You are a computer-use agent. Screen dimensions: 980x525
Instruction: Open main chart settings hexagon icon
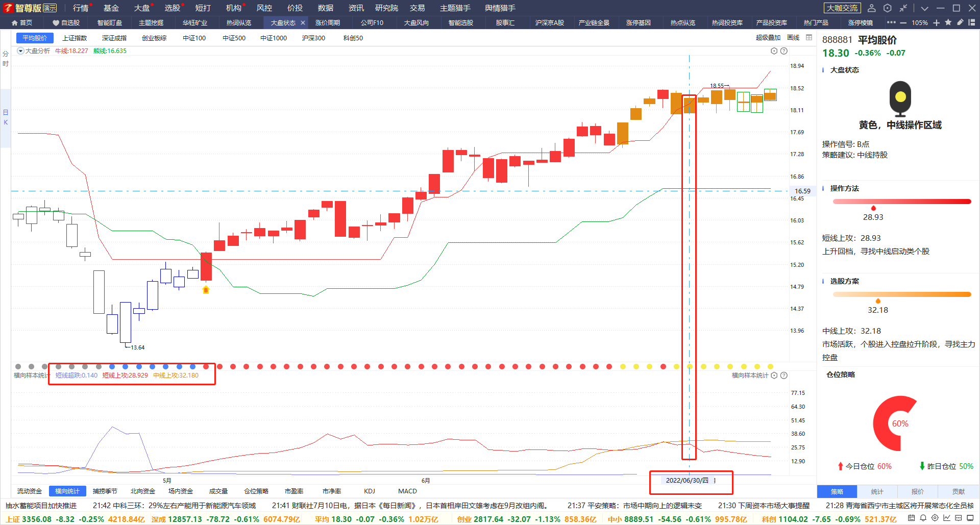pyautogui.click(x=774, y=51)
